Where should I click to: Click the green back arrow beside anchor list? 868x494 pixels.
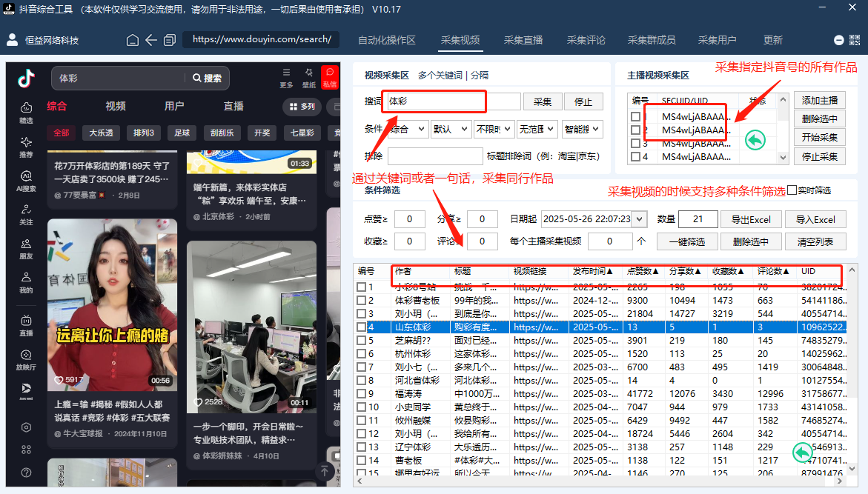click(x=755, y=139)
